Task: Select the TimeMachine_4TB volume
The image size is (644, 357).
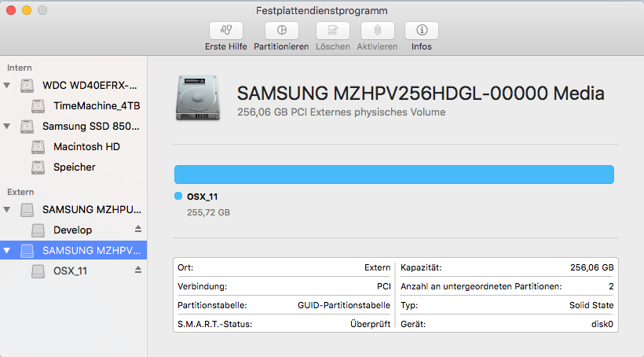Action: tap(97, 105)
